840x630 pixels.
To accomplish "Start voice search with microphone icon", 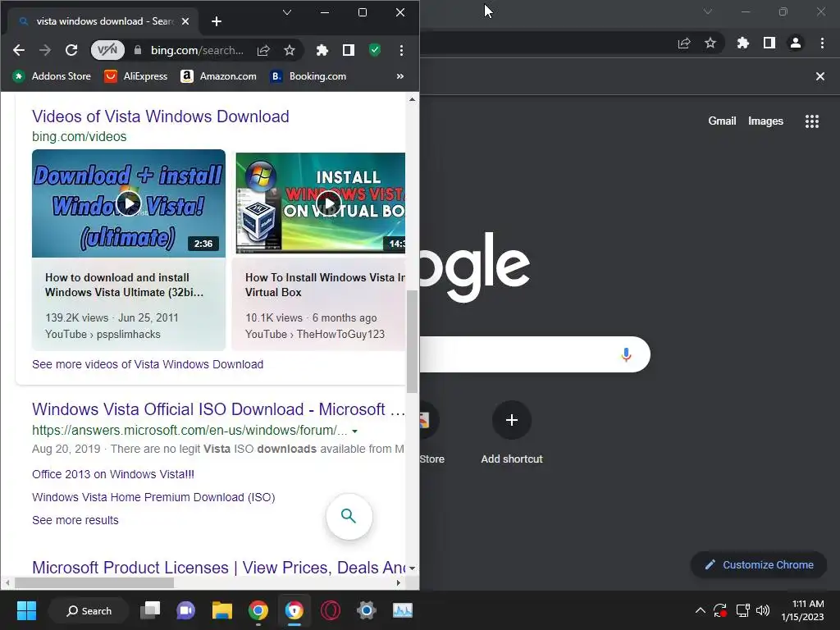I will tap(626, 354).
